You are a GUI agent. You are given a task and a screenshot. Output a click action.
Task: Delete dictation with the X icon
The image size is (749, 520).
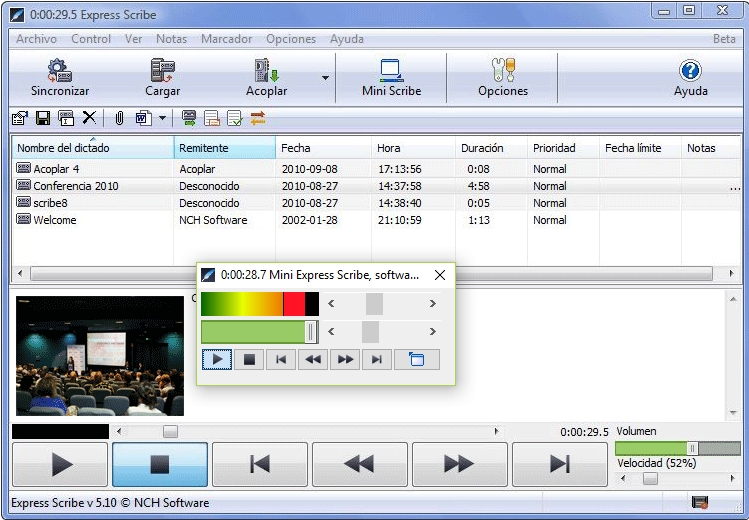(x=89, y=117)
